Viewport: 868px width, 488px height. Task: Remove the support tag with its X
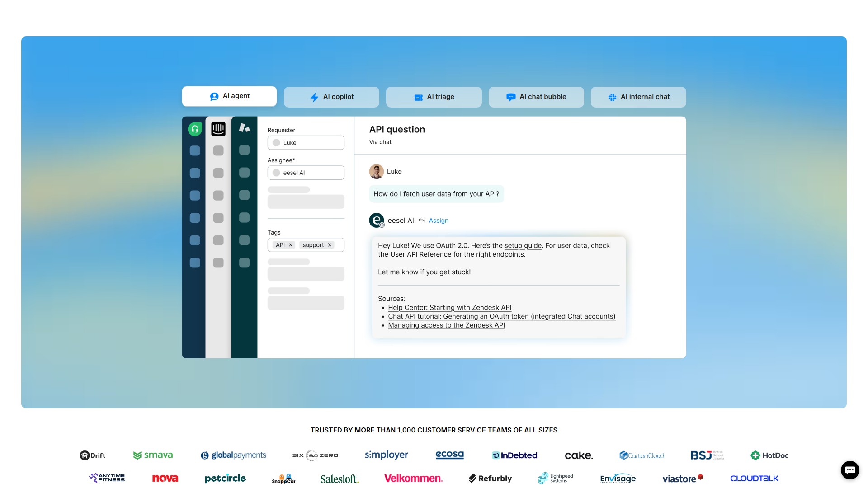pyautogui.click(x=330, y=245)
